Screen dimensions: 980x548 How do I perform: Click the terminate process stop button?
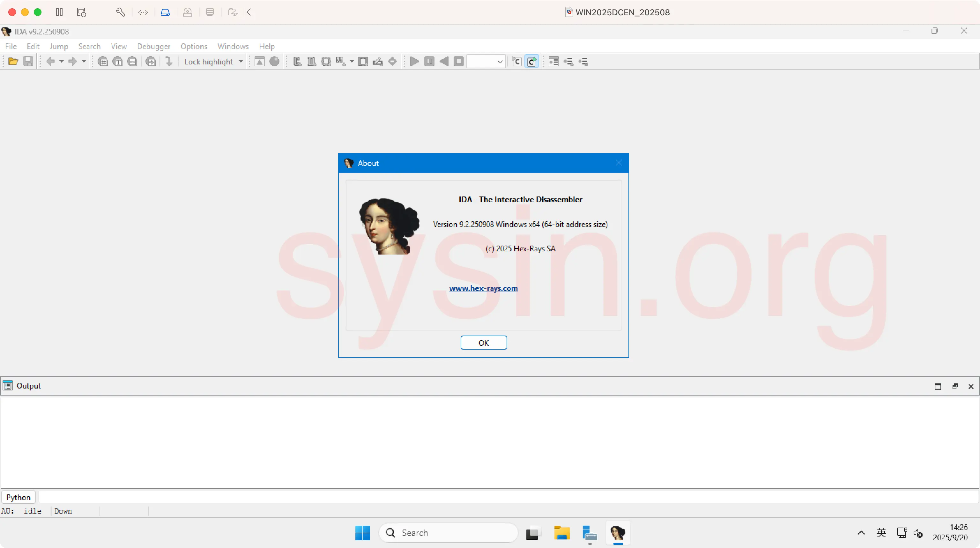[459, 62]
